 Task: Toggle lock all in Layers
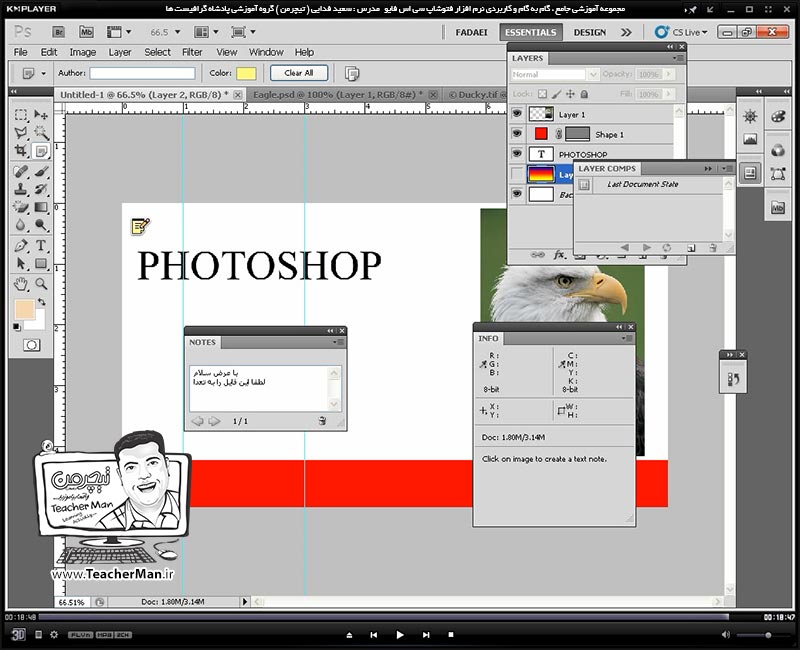(x=585, y=94)
